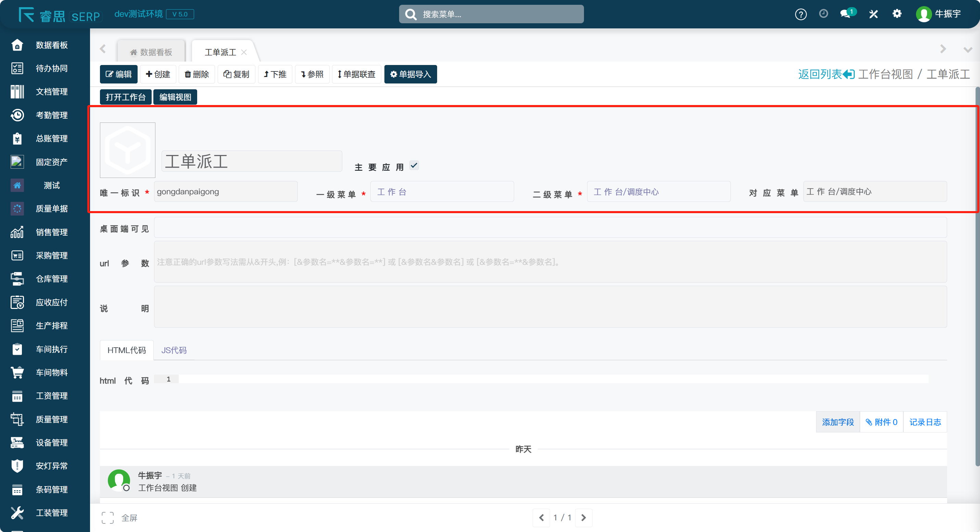980x532 pixels.
Task: Open the 二级菜单 dropdown field
Action: click(x=658, y=192)
